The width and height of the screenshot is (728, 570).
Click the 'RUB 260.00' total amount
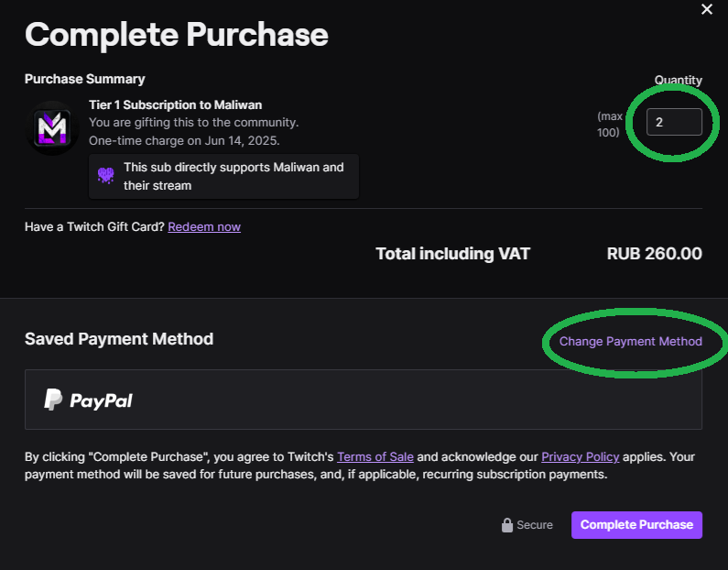point(654,254)
